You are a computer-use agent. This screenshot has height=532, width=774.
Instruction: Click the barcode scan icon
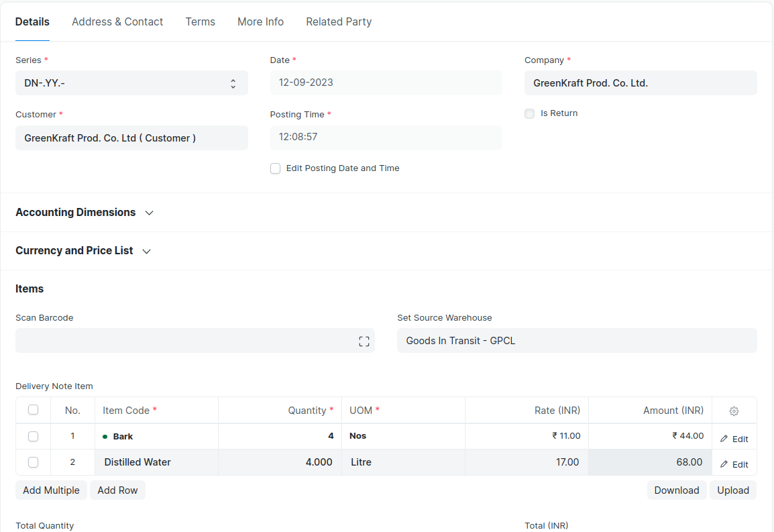(364, 341)
